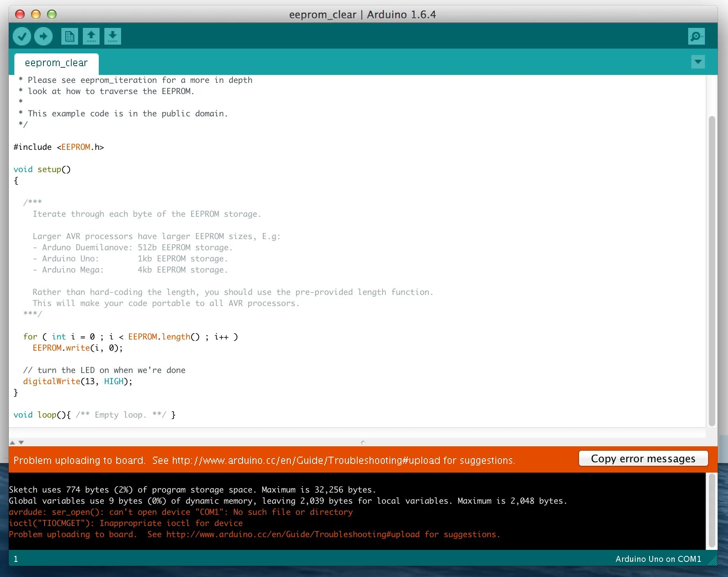Collapse console with up arrow divider button
Viewport: 728px width, 577px height.
point(12,442)
